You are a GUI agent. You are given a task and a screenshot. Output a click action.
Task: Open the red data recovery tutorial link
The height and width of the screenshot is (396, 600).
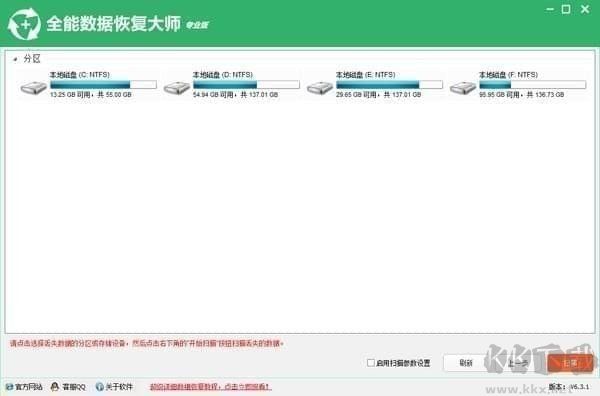pos(210,387)
